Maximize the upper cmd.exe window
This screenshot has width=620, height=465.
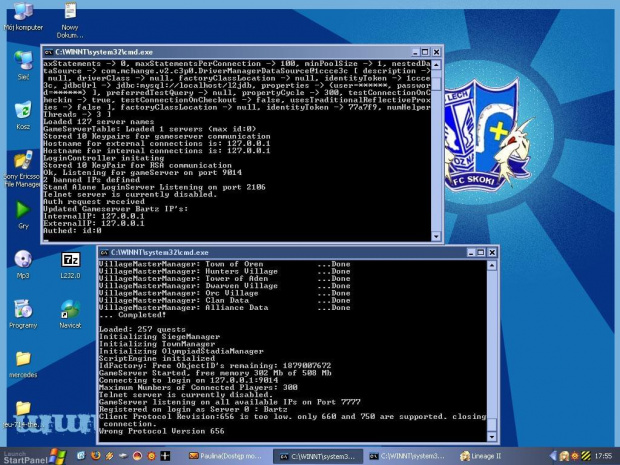tap(425, 52)
